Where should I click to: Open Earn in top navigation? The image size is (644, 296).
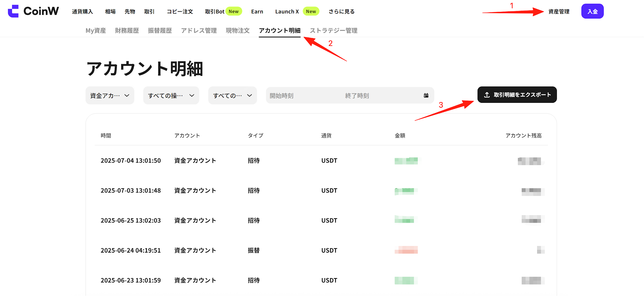click(x=257, y=12)
